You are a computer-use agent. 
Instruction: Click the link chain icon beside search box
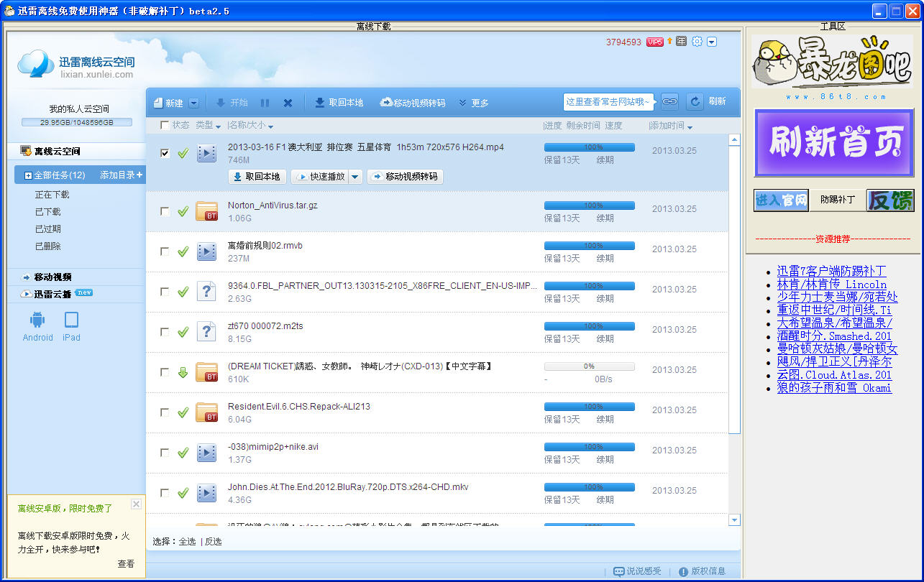click(669, 101)
